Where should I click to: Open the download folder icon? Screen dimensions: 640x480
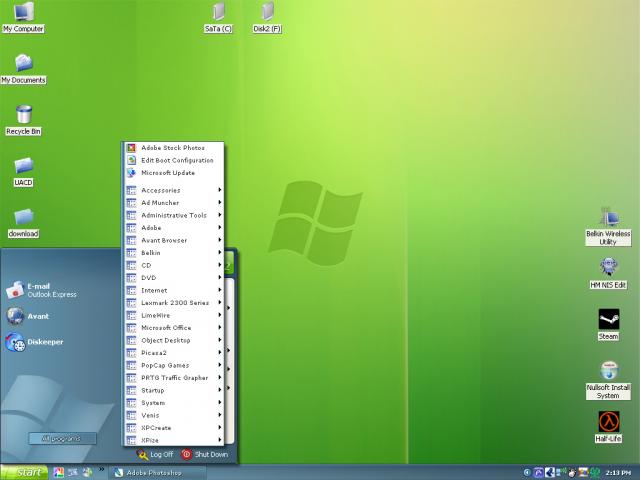23,223
